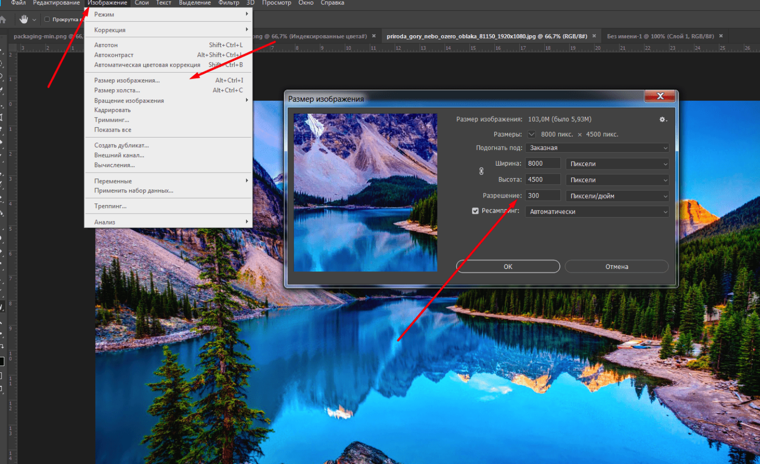Screen dimensions: 760x464
Task: Open the Пиксели/дюйм resolution units dropdown
Action: click(617, 195)
